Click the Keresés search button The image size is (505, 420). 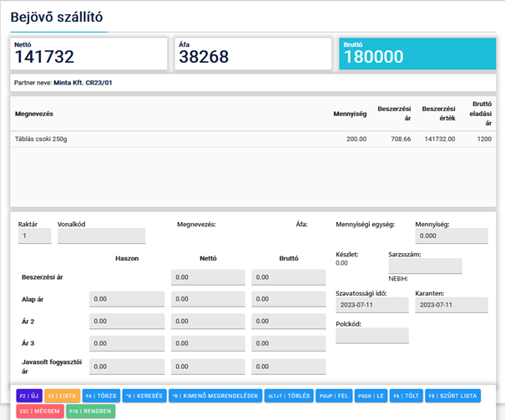144,396
